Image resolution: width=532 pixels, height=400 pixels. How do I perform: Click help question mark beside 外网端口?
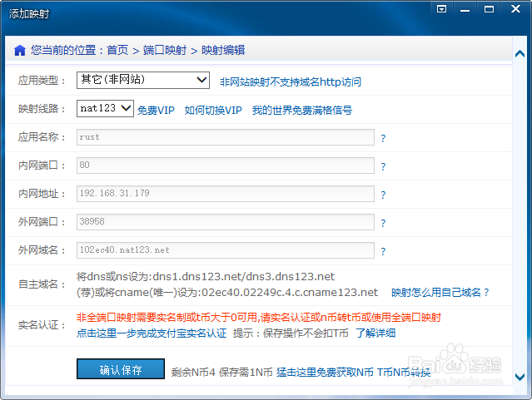383,223
